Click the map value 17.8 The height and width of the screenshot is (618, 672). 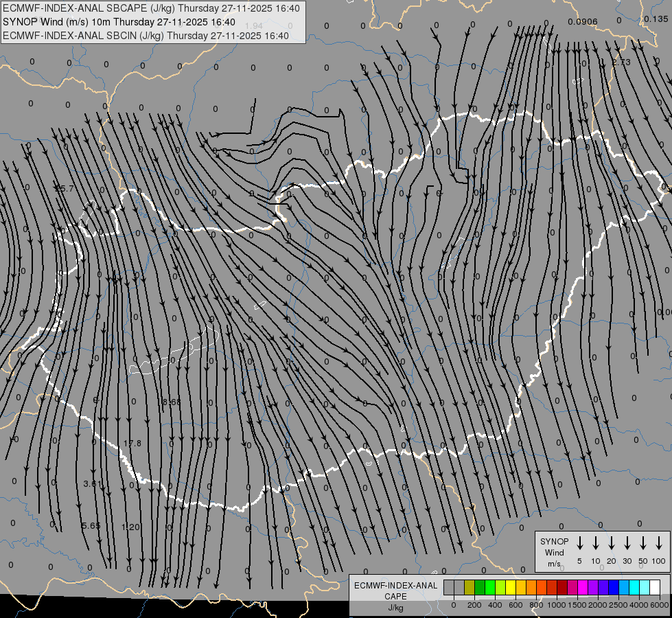(132, 443)
